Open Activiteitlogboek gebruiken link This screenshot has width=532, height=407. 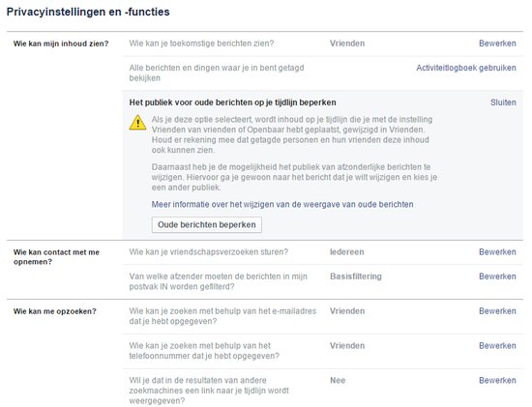(x=466, y=68)
